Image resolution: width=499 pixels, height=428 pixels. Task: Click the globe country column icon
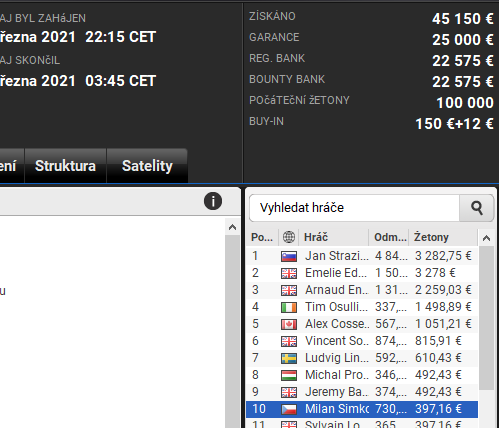point(289,237)
